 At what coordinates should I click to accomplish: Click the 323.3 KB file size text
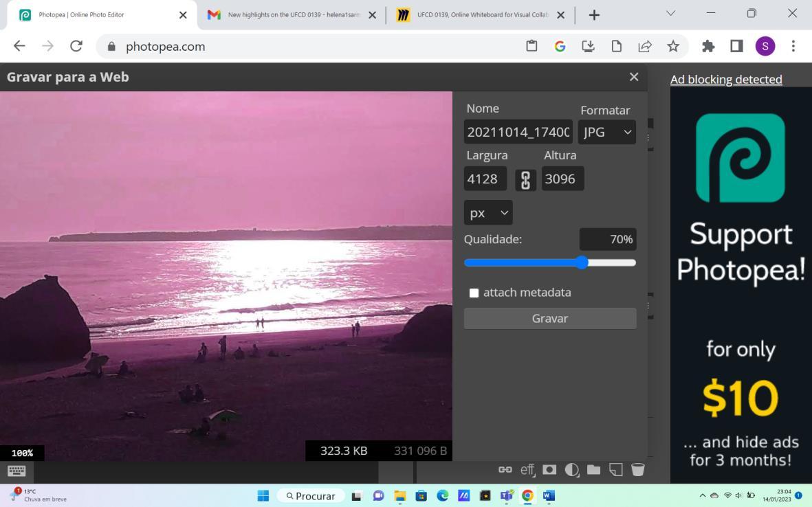(344, 451)
